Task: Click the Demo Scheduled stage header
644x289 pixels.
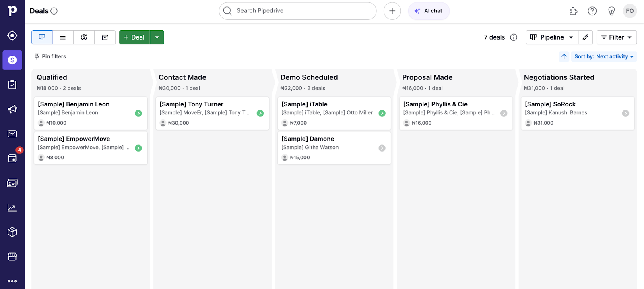Action: (309, 77)
